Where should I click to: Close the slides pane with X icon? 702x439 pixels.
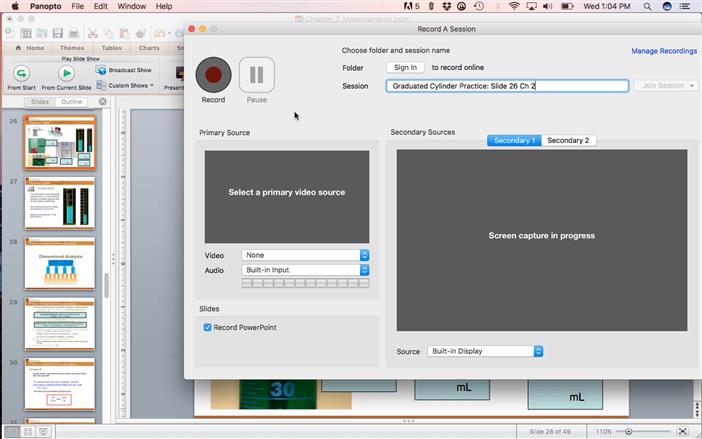[x=103, y=102]
